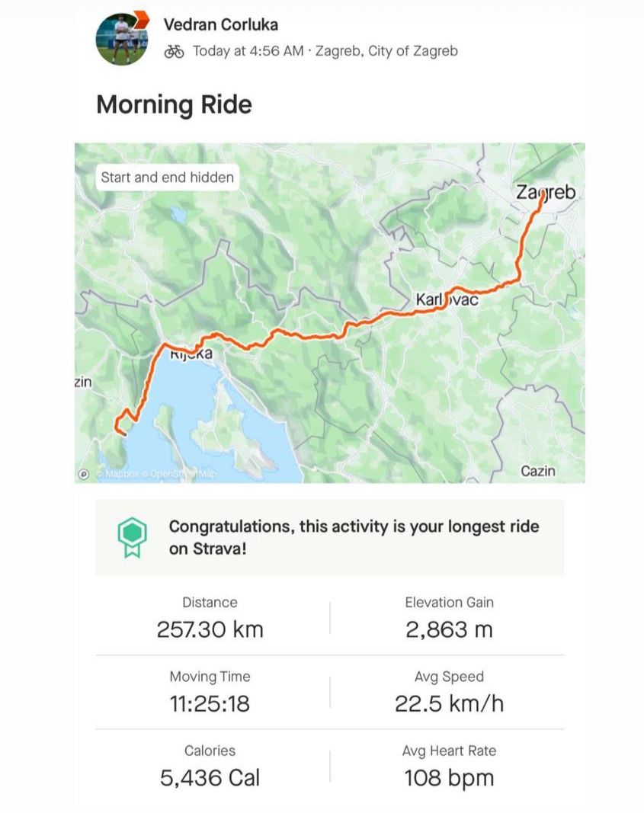Click the map attribution info icon
The height and width of the screenshot is (813, 644).
tap(84, 474)
